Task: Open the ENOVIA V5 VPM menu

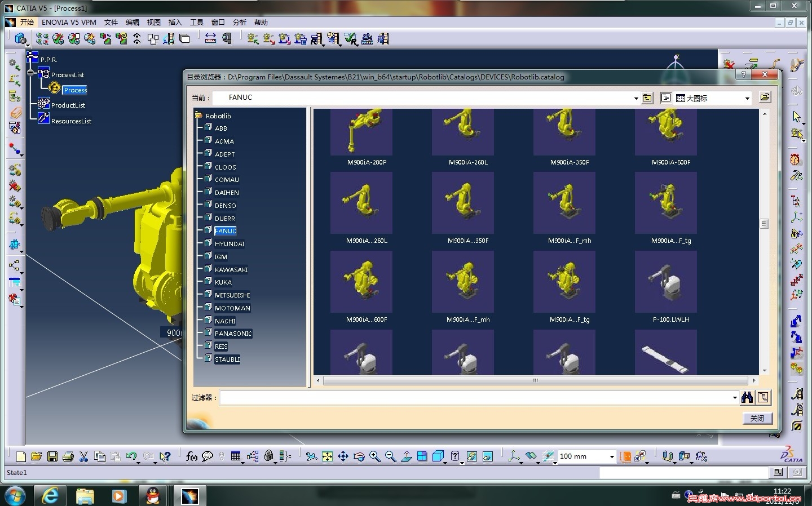Action: 69,23
